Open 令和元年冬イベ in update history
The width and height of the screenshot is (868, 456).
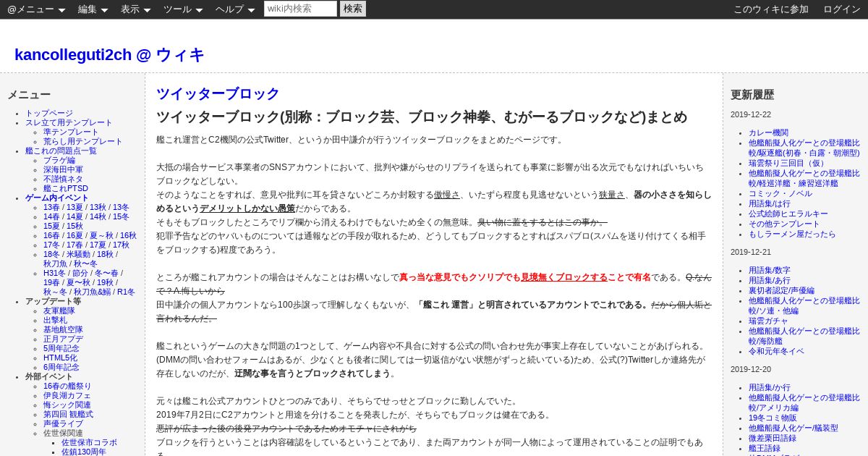pyautogui.click(x=776, y=352)
